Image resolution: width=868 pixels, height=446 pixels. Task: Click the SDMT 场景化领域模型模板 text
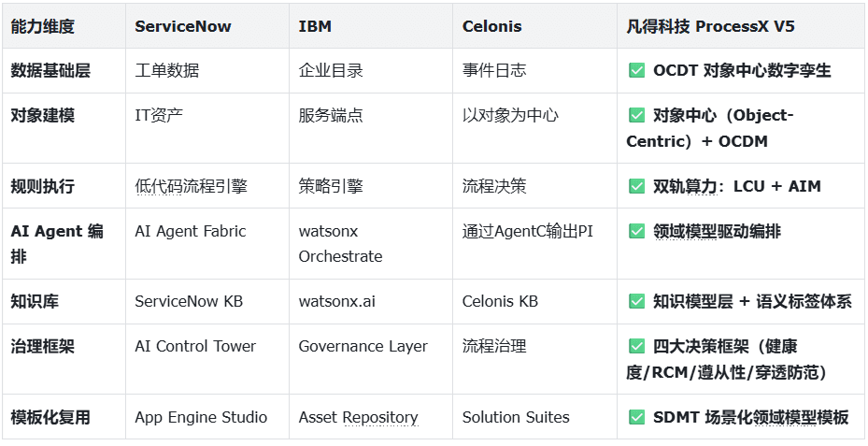750,417
